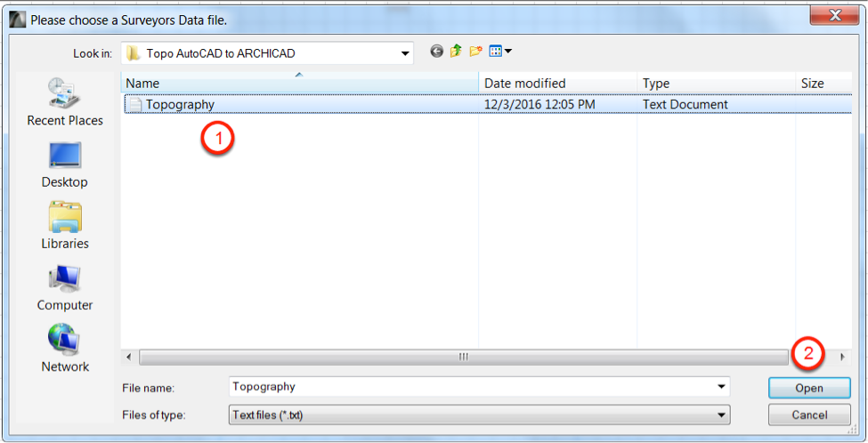The image size is (868, 443).
Task: Sort files by Name column
Action: pos(299,84)
